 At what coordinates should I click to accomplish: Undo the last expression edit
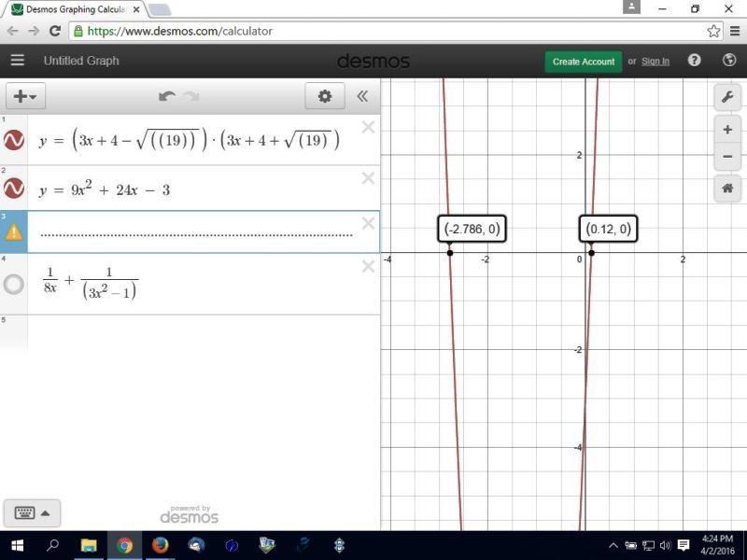click(x=167, y=96)
